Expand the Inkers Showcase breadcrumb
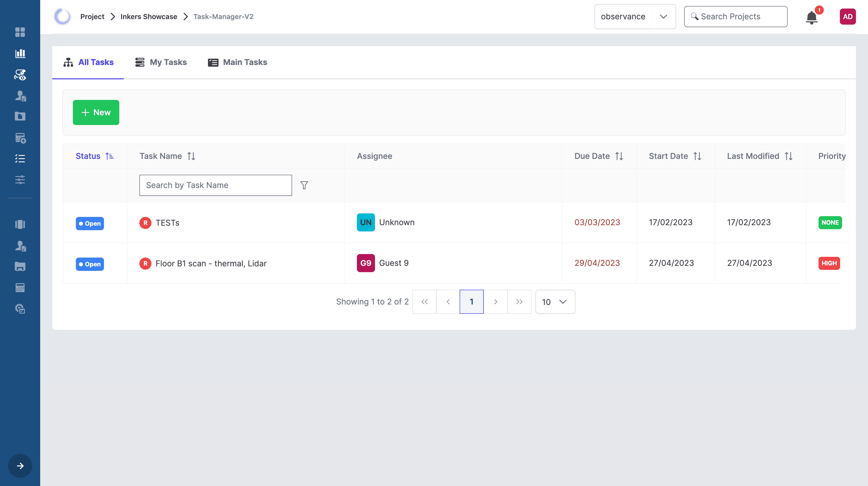Viewport: 868px width, 486px height. [x=149, y=17]
